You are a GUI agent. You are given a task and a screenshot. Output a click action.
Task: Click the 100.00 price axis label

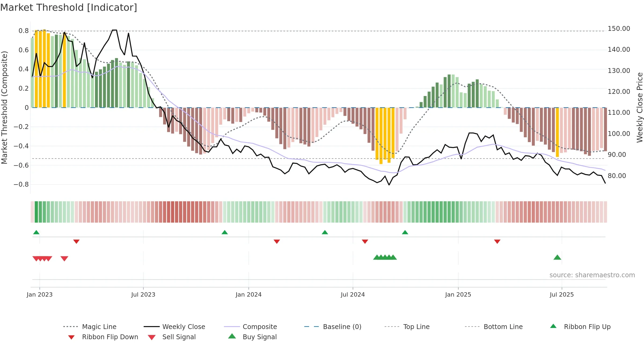tap(619, 134)
